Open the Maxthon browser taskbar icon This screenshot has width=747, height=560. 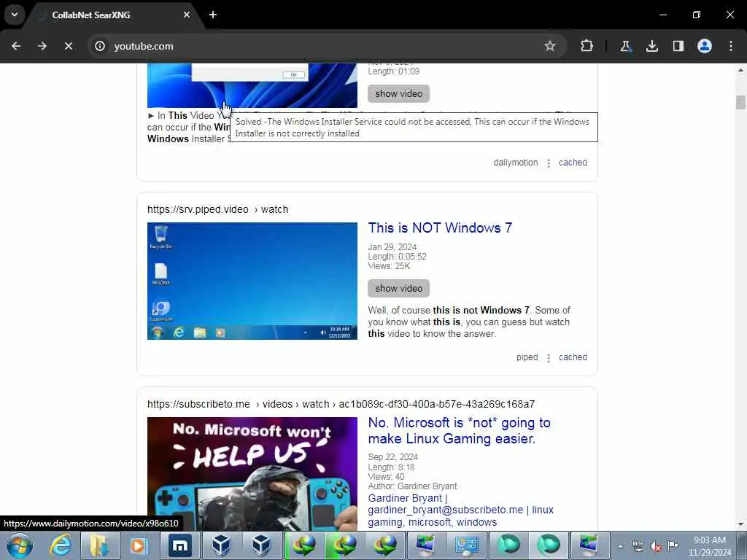coord(179,545)
